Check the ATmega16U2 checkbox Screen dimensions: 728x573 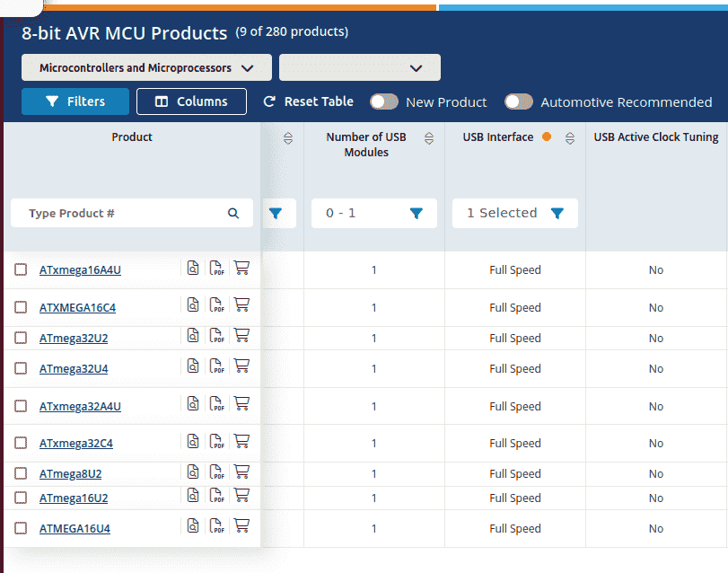pyautogui.click(x=21, y=498)
